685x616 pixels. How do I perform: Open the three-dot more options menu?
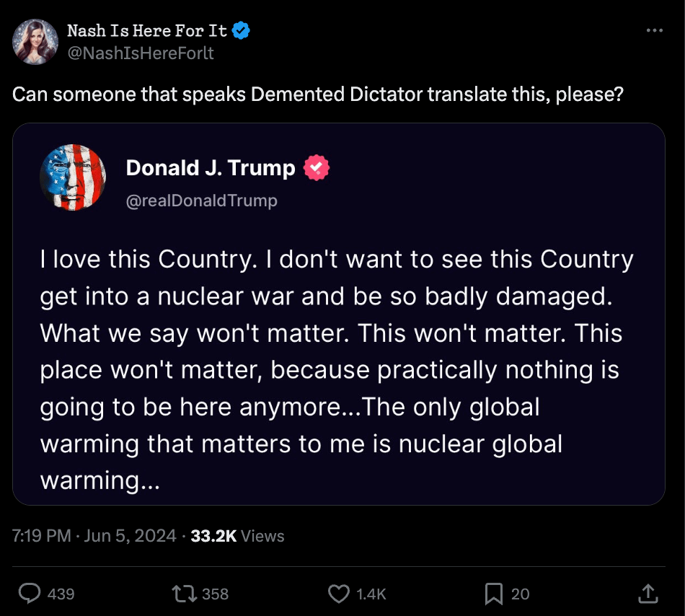654,30
